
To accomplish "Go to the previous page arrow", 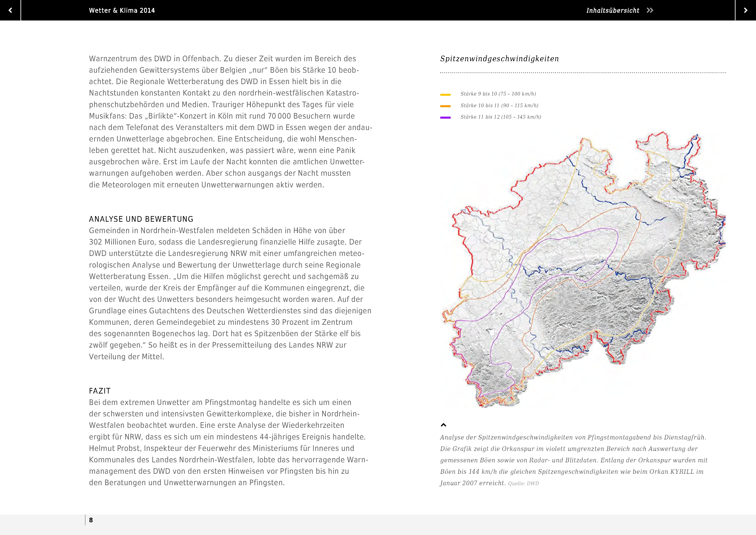I will (10, 10).
